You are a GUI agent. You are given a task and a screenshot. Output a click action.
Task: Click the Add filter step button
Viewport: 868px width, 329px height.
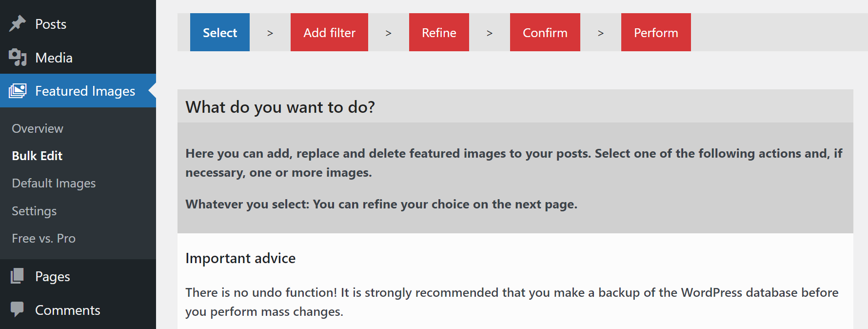(x=329, y=32)
